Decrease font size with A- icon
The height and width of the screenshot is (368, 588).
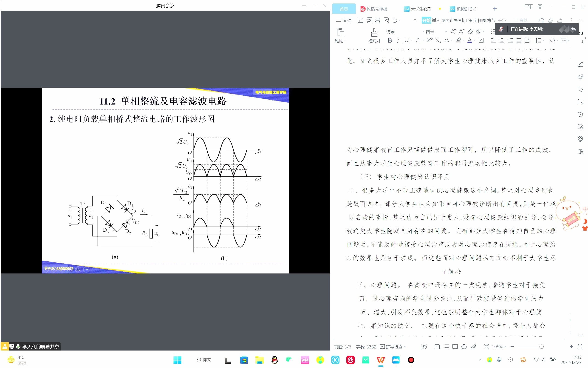[461, 32]
